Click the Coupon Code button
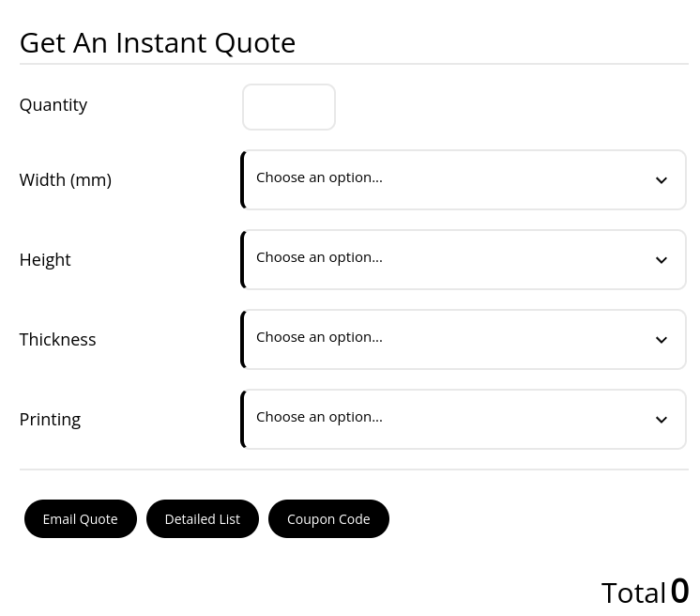700x616 pixels. pyautogui.click(x=328, y=519)
